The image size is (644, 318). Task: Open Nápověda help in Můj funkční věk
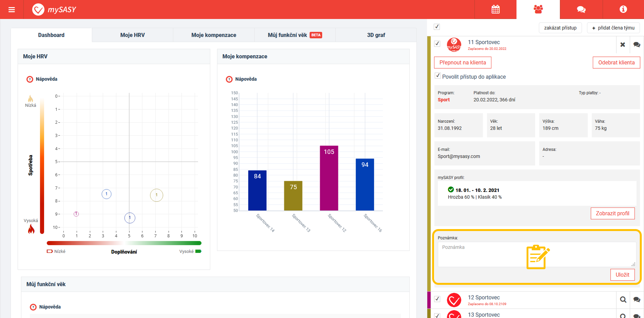pos(33,307)
